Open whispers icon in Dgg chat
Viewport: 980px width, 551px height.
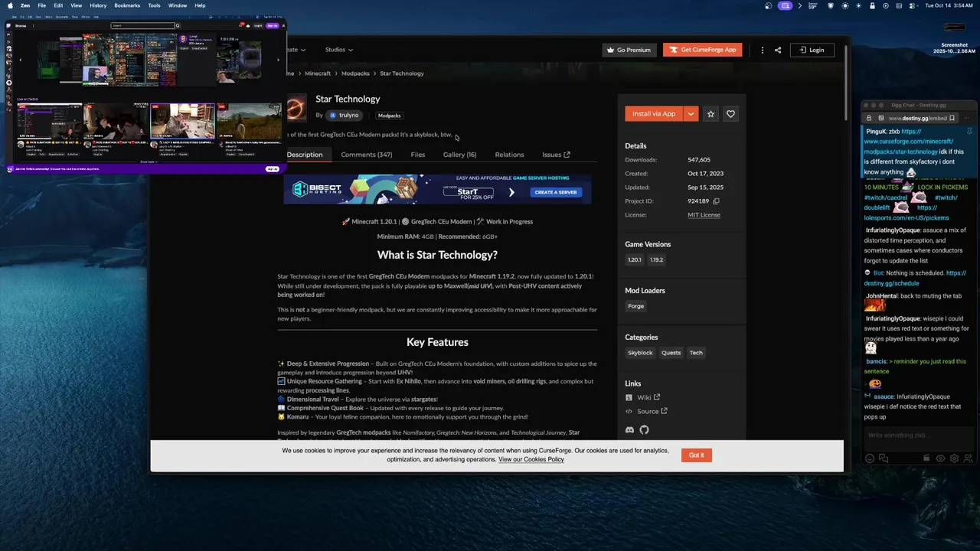pyautogui.click(x=884, y=458)
